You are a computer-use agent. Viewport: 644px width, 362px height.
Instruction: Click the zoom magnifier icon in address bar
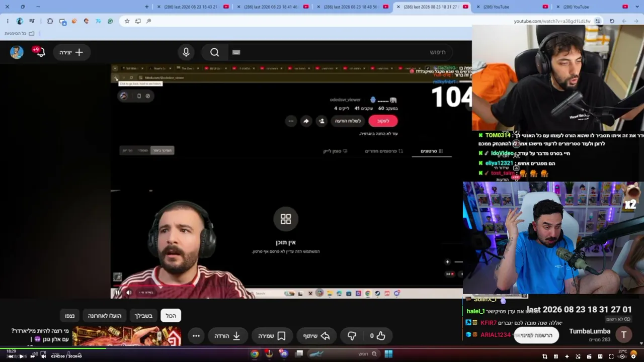[x=149, y=21]
